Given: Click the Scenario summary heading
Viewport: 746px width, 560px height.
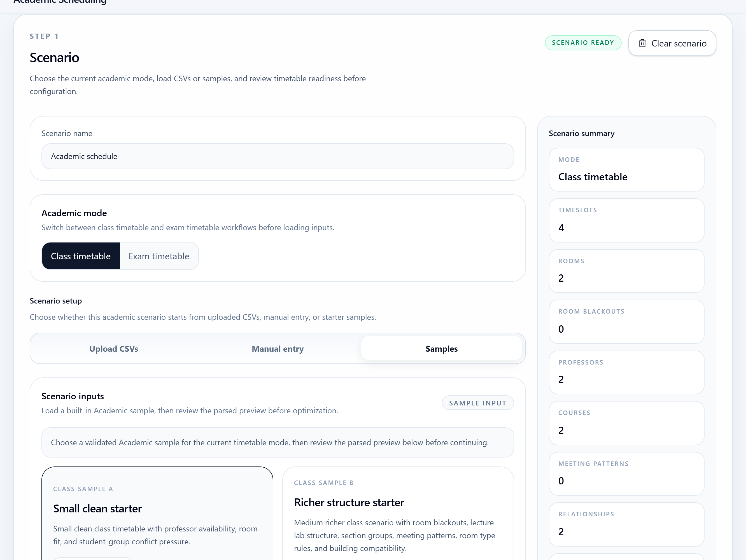Looking at the screenshot, I should click(581, 134).
